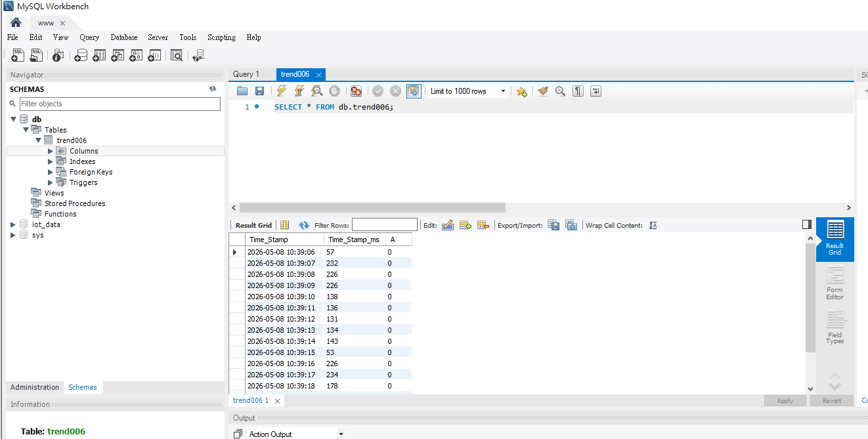Collapse the trend006 table node
868x439 pixels.
(x=38, y=140)
